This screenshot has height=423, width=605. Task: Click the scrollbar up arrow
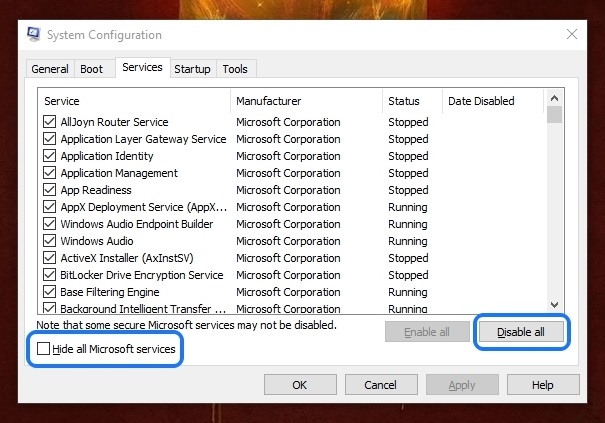(x=554, y=98)
